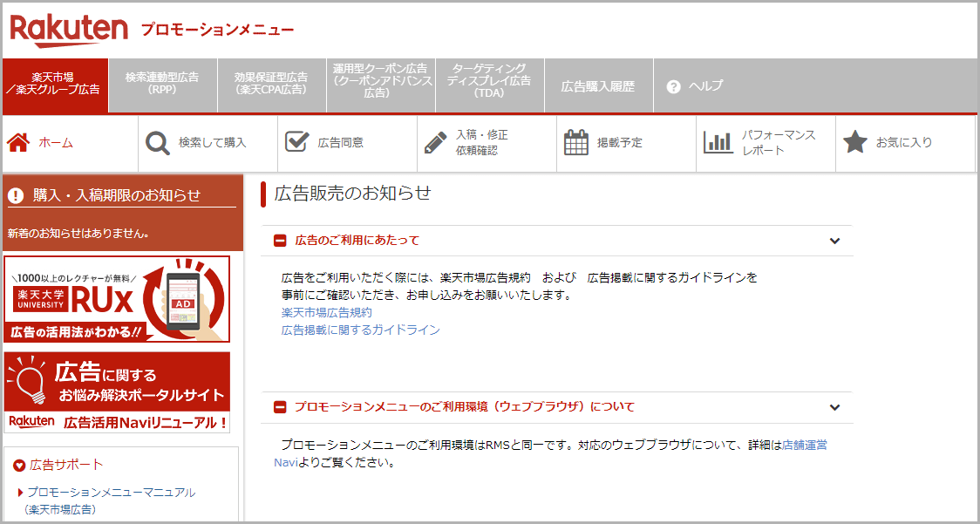Click the magnifying glass search icon

pyautogui.click(x=158, y=143)
